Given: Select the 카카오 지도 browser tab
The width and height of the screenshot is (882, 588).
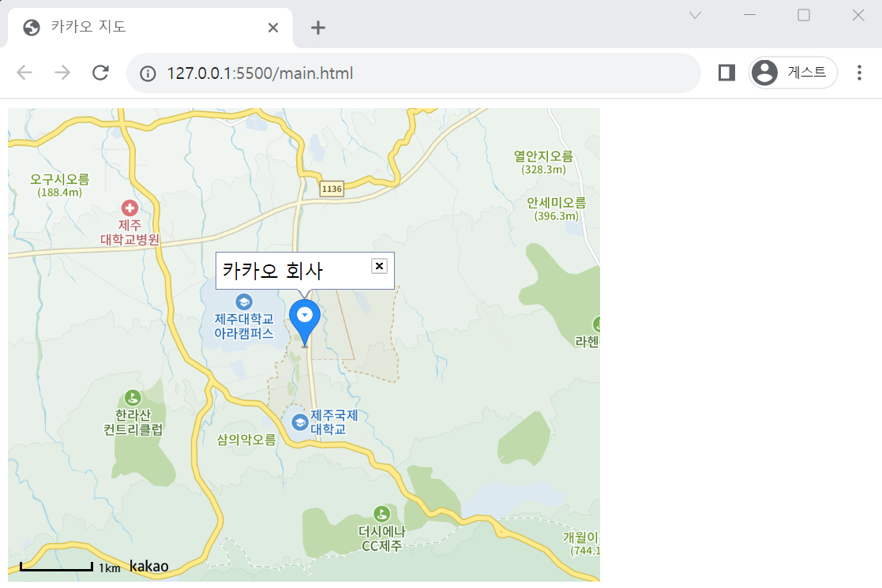Looking at the screenshot, I should coord(150,28).
